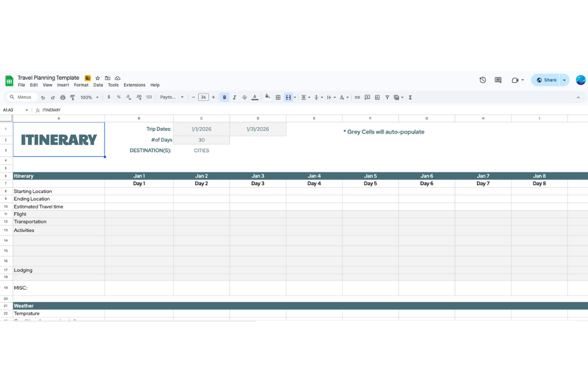Open the Functions sigma icon
This screenshot has height=392, width=588.
(410, 97)
